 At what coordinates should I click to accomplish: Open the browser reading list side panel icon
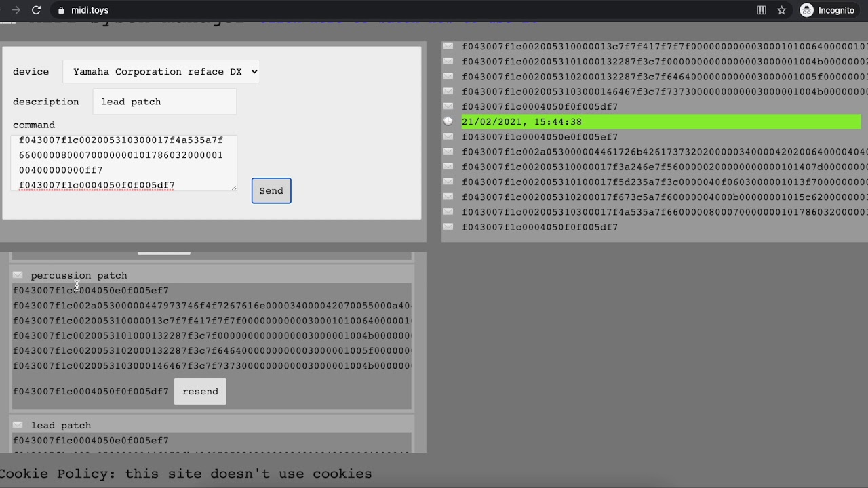coord(762,10)
